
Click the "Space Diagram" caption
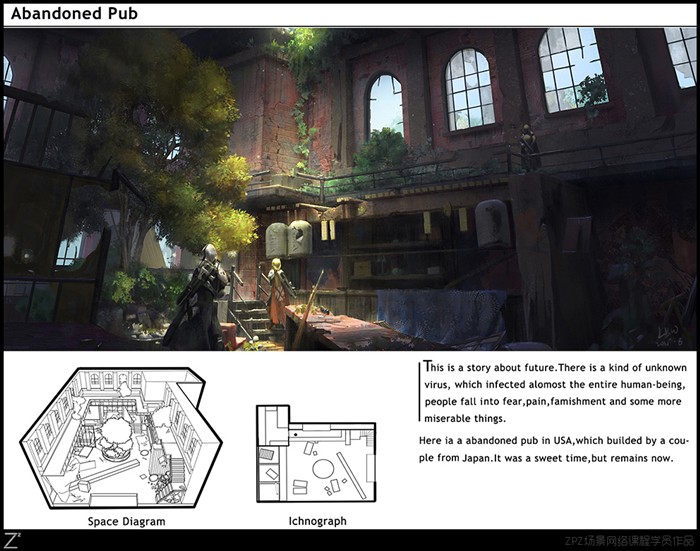point(125,522)
